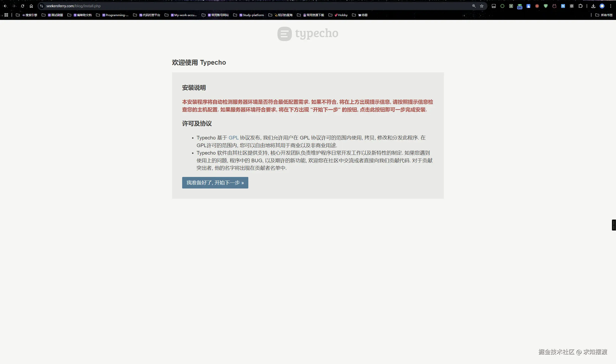Click the black side tab on right edge
The image size is (616, 364).
coord(614,225)
